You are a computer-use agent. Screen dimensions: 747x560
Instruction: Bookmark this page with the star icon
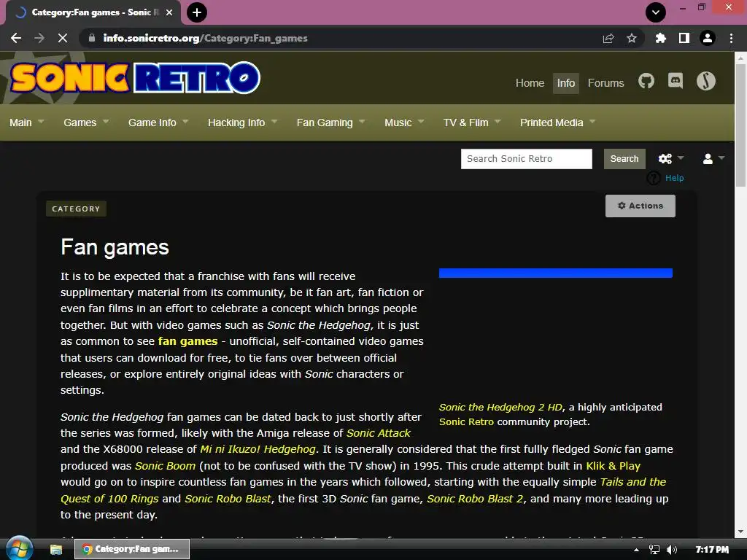(632, 38)
